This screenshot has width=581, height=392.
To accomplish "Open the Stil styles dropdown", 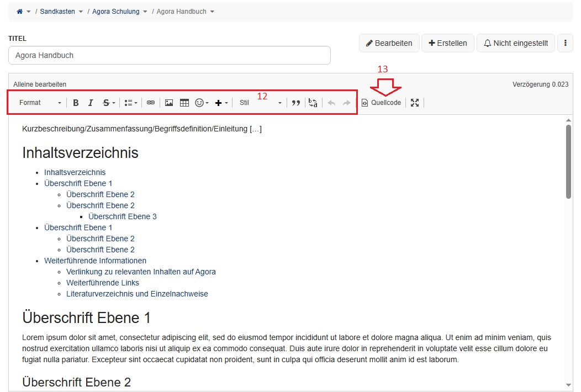I will pyautogui.click(x=260, y=103).
